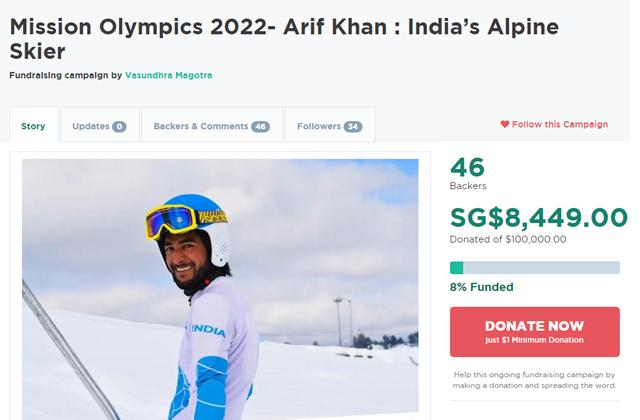Click the skier photo in the story
This screenshot has height=420, width=640.
point(220,290)
